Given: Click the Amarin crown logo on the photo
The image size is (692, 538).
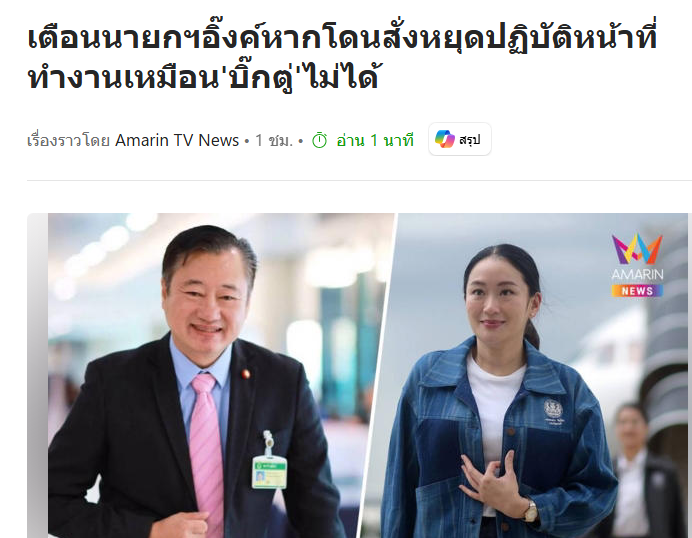Looking at the screenshot, I should click(x=637, y=249).
